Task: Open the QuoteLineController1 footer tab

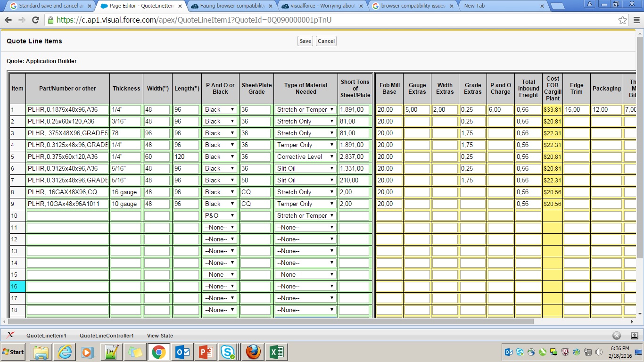Action: (x=107, y=336)
